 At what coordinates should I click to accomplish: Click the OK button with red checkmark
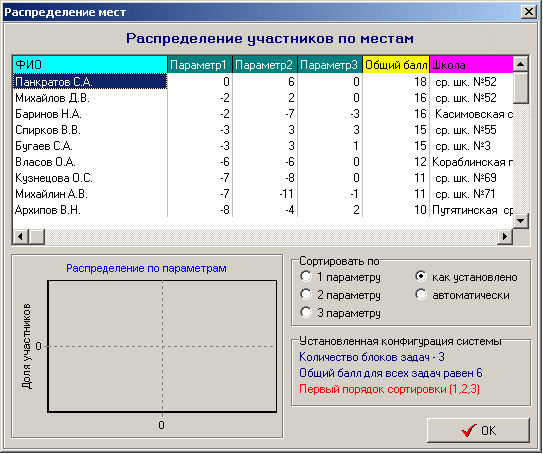[478, 430]
